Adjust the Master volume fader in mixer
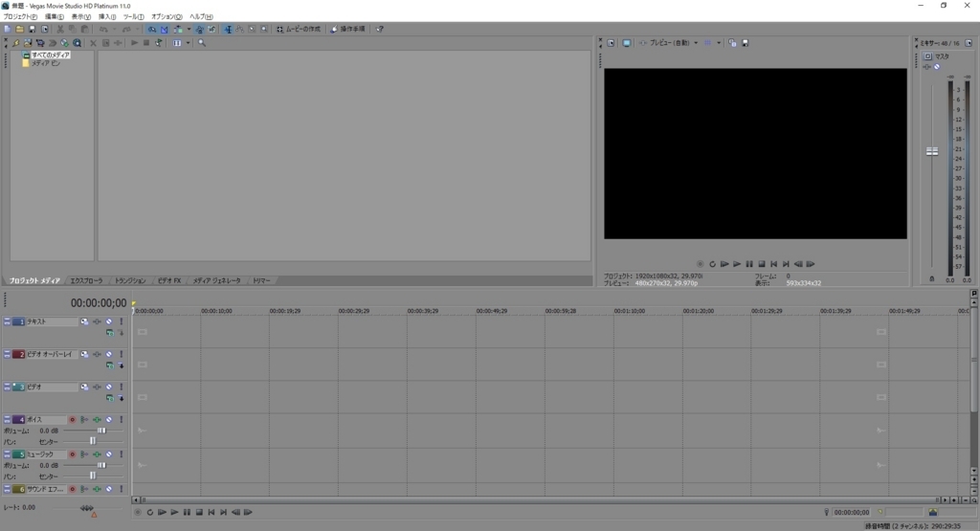 [932, 151]
